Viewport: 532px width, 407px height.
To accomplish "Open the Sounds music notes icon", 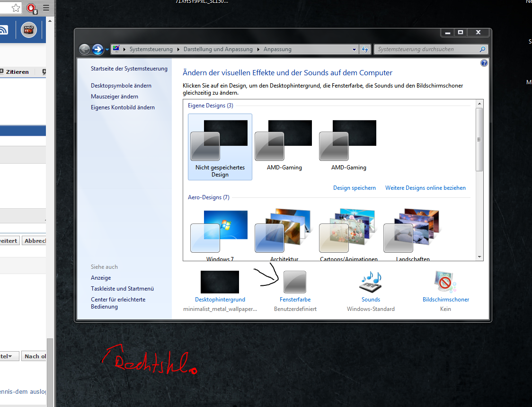I will tap(371, 282).
